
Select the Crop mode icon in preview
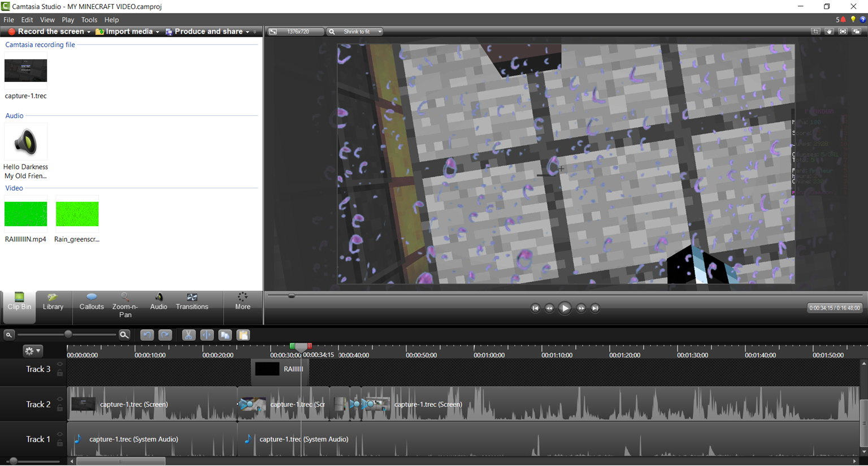(x=815, y=32)
